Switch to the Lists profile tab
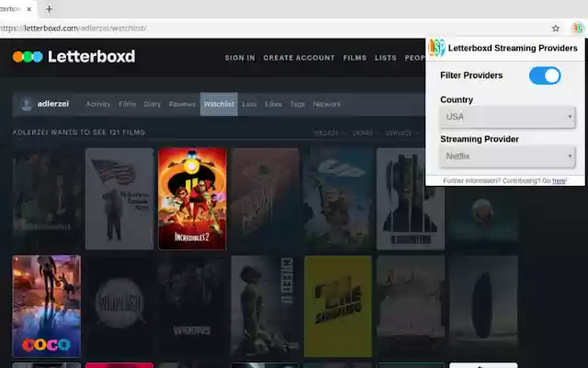 point(249,104)
